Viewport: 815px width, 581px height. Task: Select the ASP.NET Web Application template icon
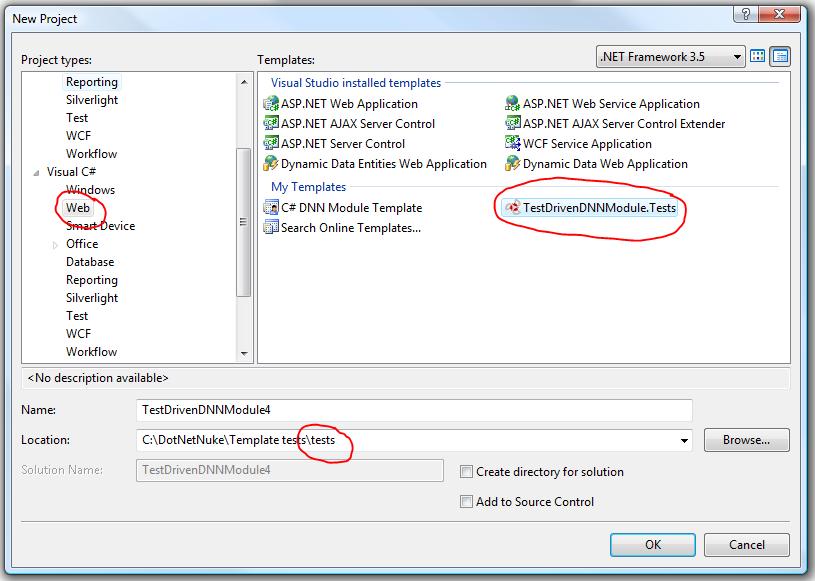click(x=270, y=104)
